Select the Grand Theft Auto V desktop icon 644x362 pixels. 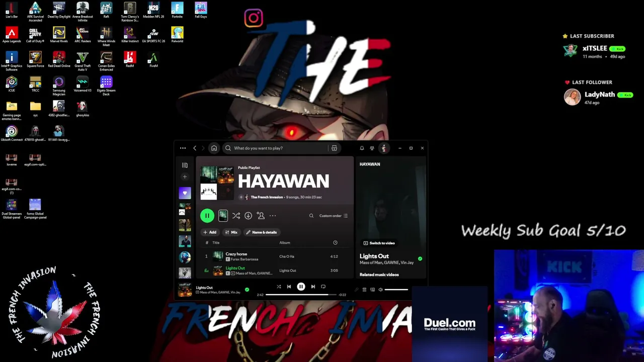pyautogui.click(x=83, y=61)
